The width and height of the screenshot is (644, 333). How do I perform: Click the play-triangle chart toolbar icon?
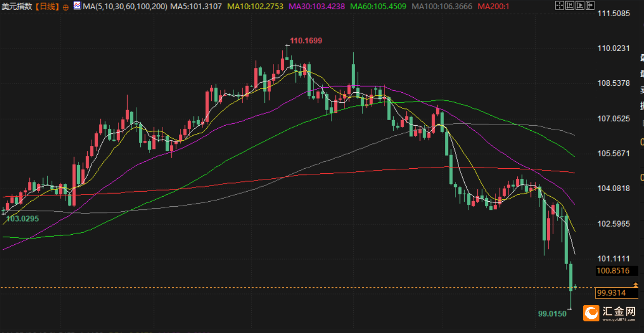click(x=579, y=6)
